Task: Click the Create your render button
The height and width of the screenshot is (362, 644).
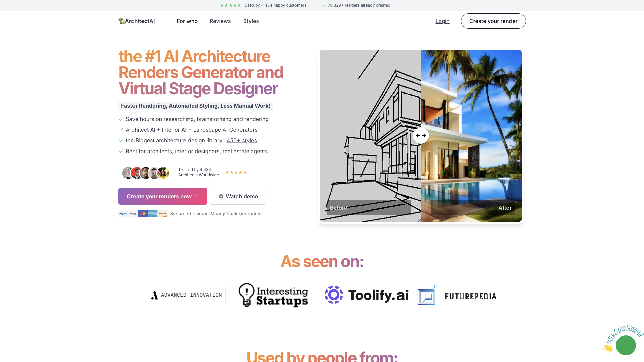Action: coord(493,21)
